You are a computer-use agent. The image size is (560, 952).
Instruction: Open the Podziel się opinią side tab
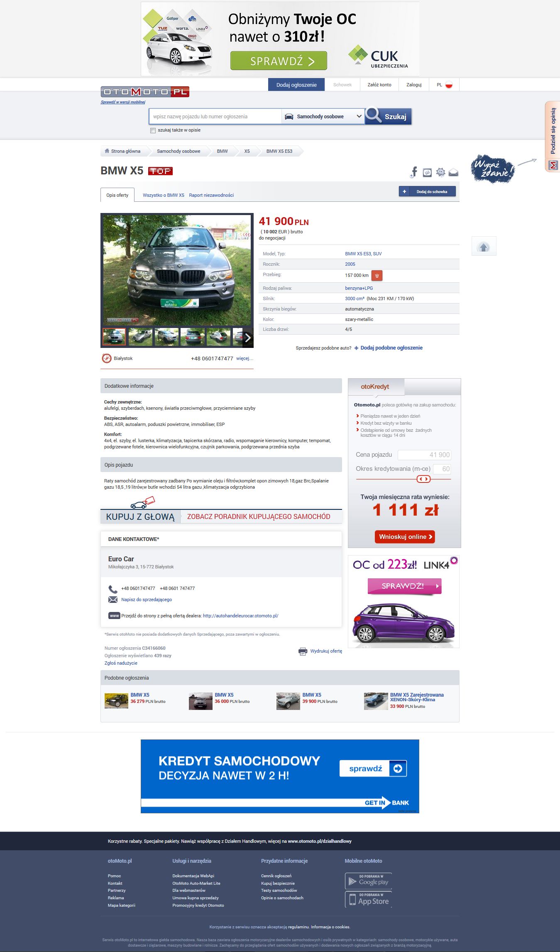(553, 136)
